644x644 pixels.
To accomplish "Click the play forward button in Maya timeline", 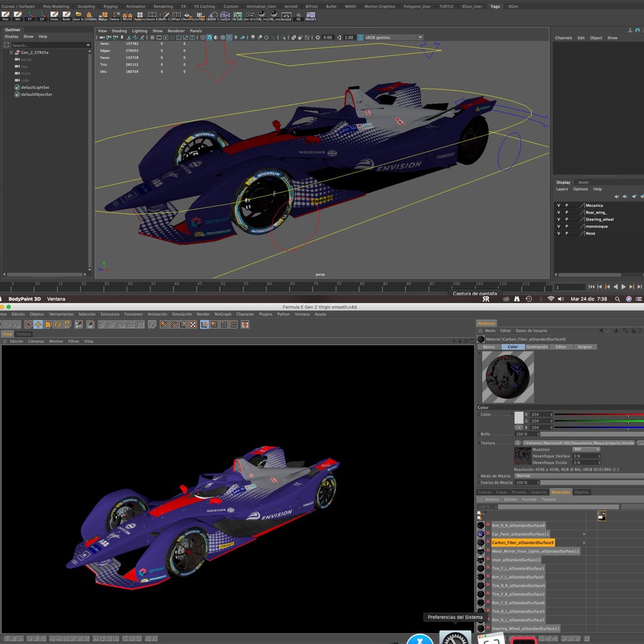I will (624, 287).
